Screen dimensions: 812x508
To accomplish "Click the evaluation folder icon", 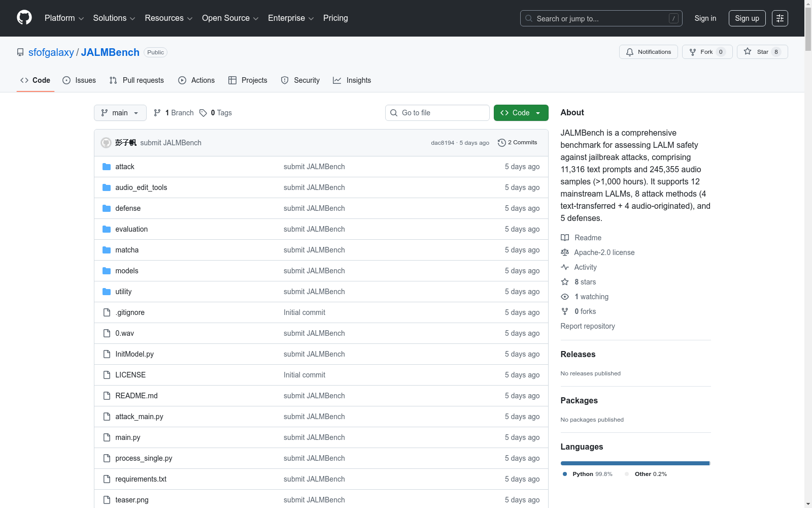I will pos(107,229).
